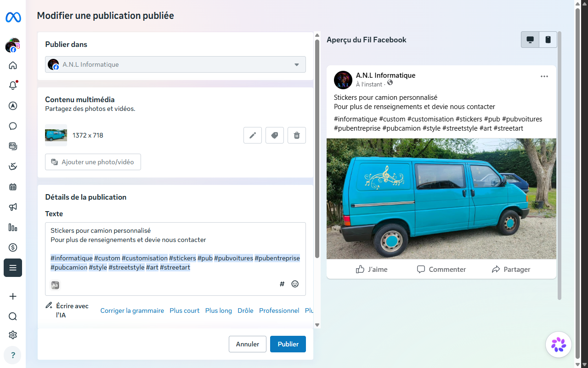The image size is (588, 368).
Task: Switch preview to desktop view
Action: point(530,40)
